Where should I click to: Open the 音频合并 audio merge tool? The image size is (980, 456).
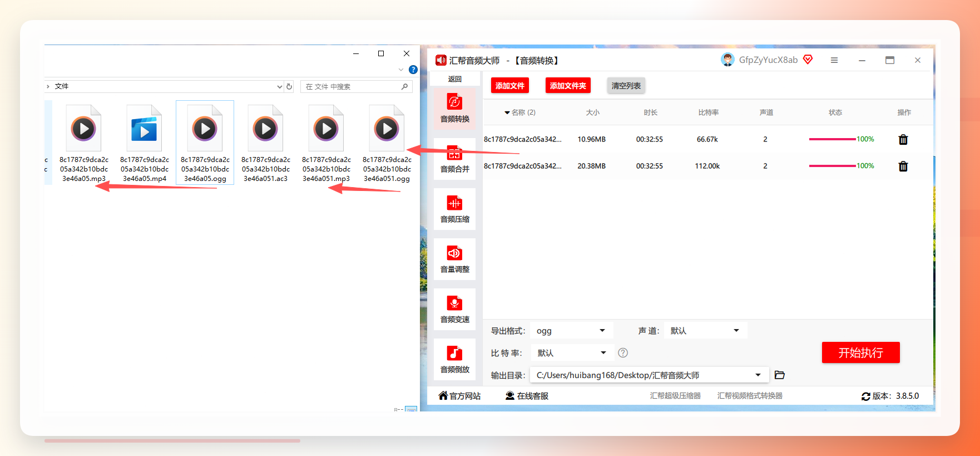(x=454, y=159)
